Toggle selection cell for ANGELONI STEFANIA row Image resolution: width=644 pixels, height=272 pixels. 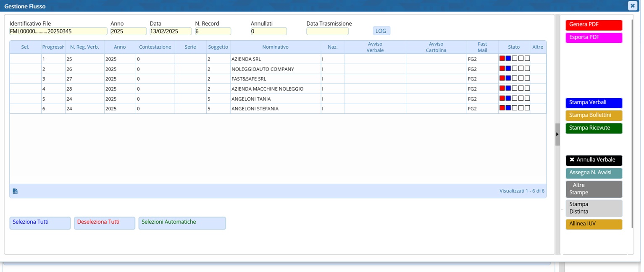(x=25, y=109)
